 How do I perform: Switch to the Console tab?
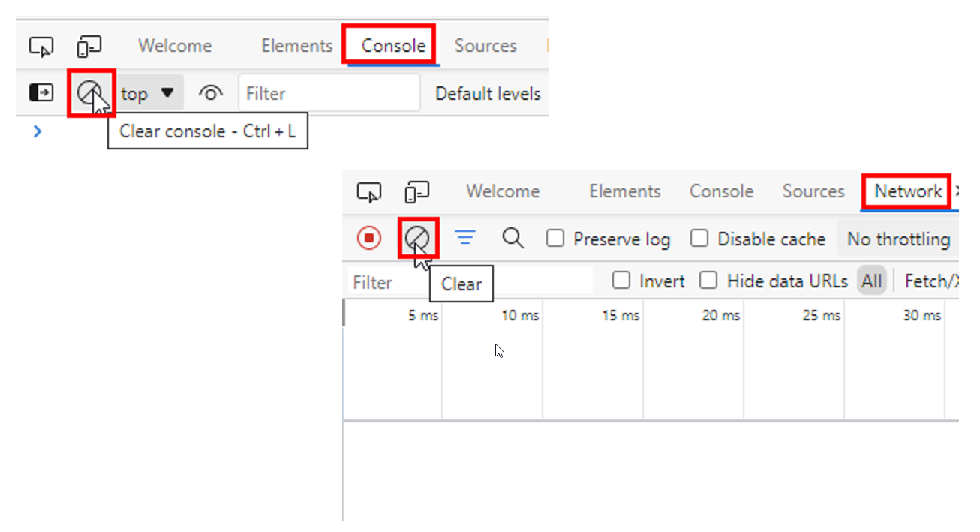click(393, 45)
